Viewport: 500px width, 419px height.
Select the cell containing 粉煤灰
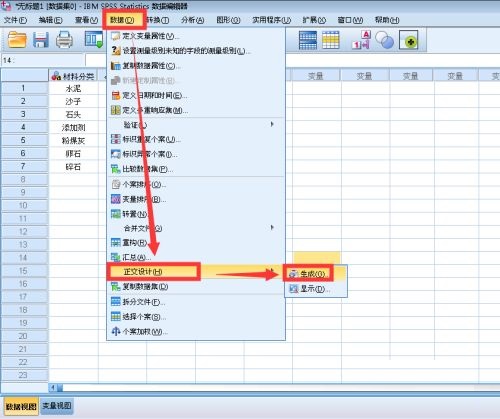73,140
